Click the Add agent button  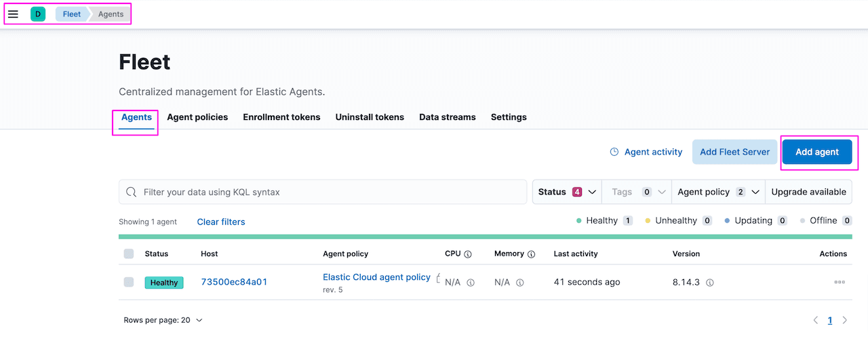(817, 152)
